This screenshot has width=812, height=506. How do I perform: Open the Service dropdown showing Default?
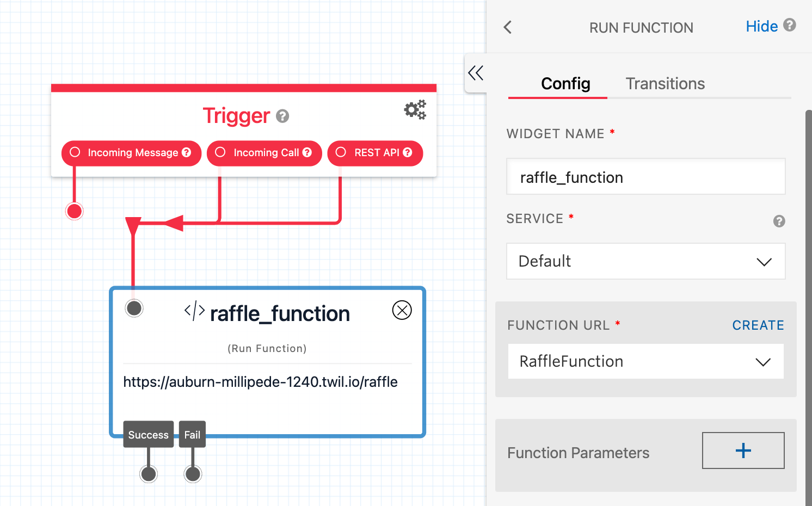(646, 261)
